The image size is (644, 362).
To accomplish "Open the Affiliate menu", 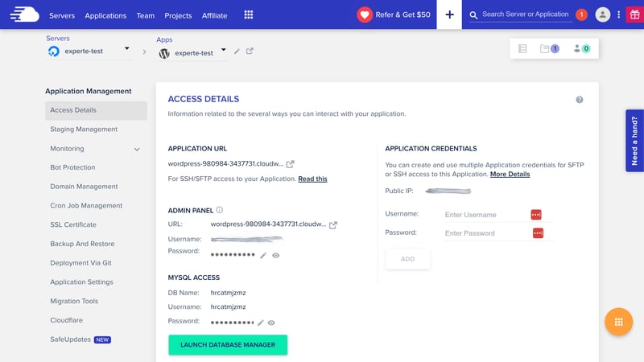I will click(x=214, y=15).
